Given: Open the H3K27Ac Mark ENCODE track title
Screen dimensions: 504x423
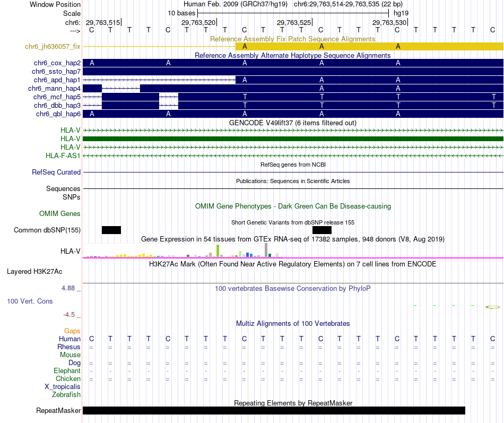Looking at the screenshot, I should [293, 264].
